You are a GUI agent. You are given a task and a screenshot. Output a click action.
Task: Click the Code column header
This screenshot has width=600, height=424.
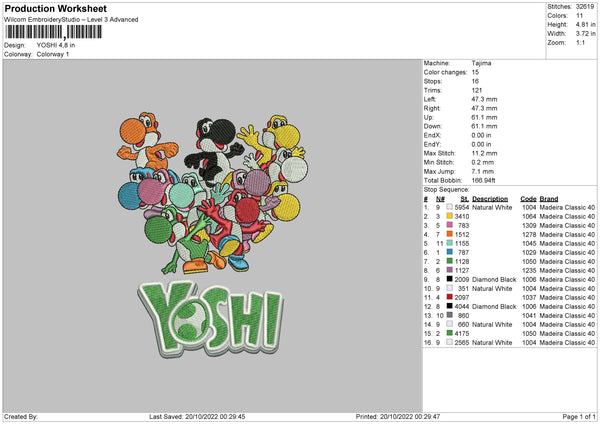tap(529, 198)
